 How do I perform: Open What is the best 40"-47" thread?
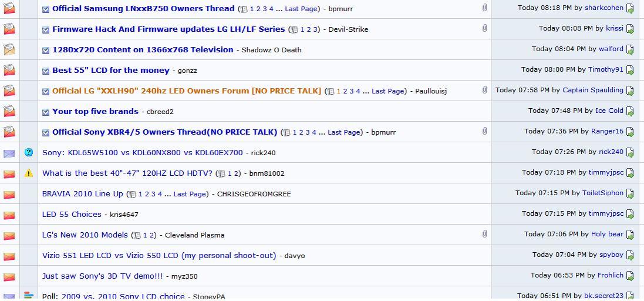(x=127, y=173)
